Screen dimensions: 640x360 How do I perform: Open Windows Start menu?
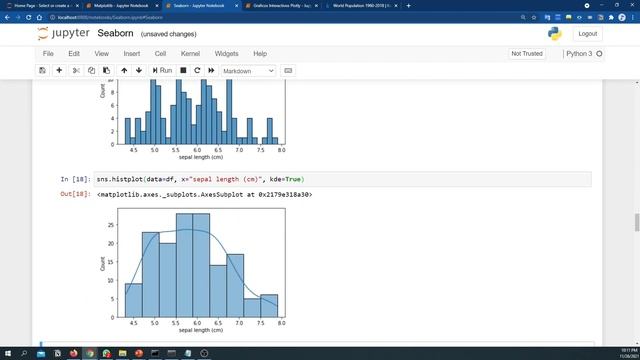[8, 353]
